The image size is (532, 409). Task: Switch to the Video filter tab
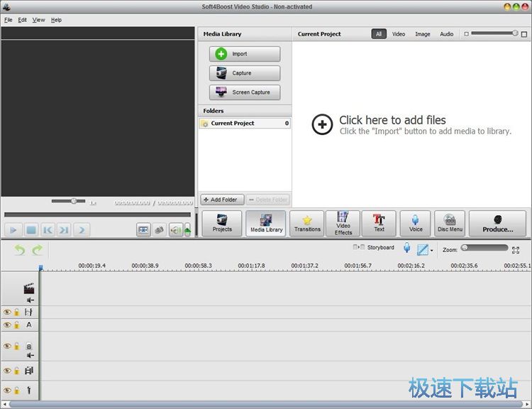(x=399, y=34)
